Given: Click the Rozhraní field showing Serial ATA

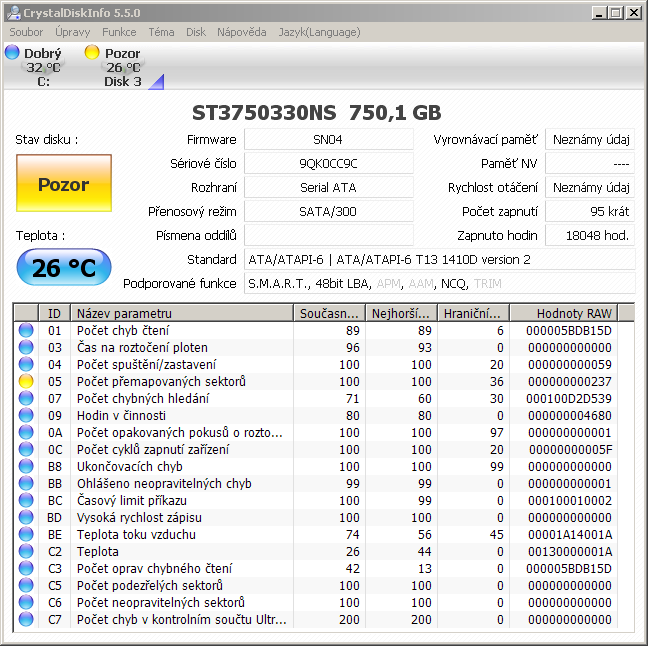Looking at the screenshot, I should [329, 187].
